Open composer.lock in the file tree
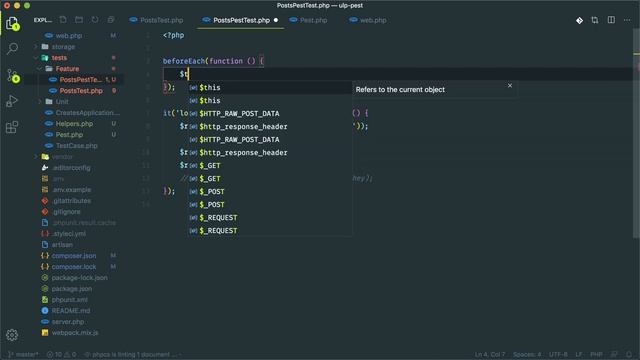 pyautogui.click(x=74, y=267)
